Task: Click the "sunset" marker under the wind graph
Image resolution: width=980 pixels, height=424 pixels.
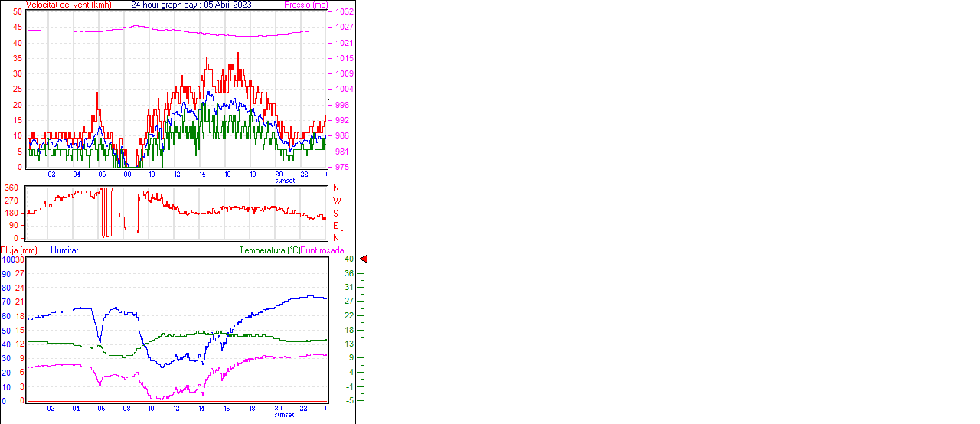Action: [285, 181]
